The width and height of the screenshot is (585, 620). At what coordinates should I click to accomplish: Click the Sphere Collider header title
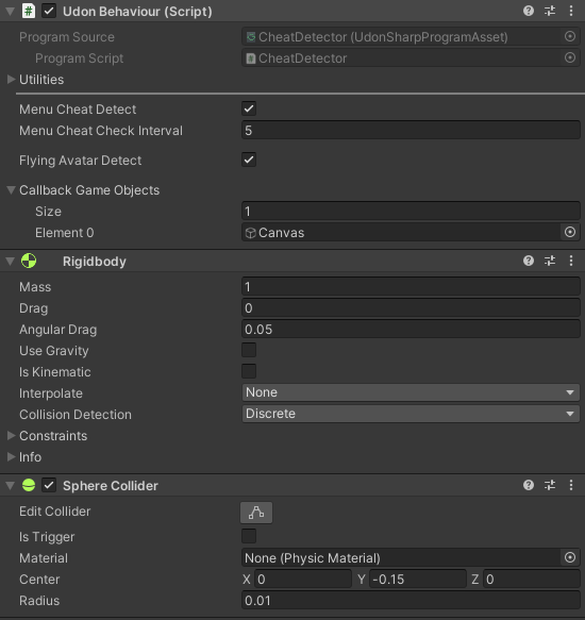click(110, 486)
